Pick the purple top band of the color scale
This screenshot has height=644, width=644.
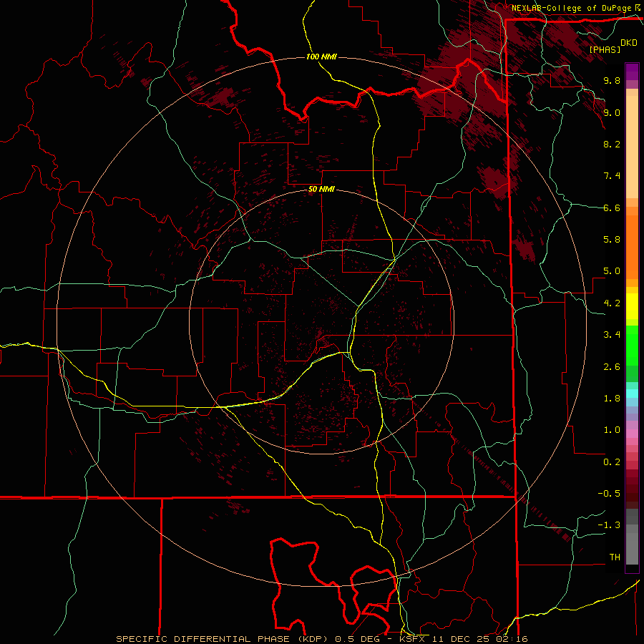(632, 72)
